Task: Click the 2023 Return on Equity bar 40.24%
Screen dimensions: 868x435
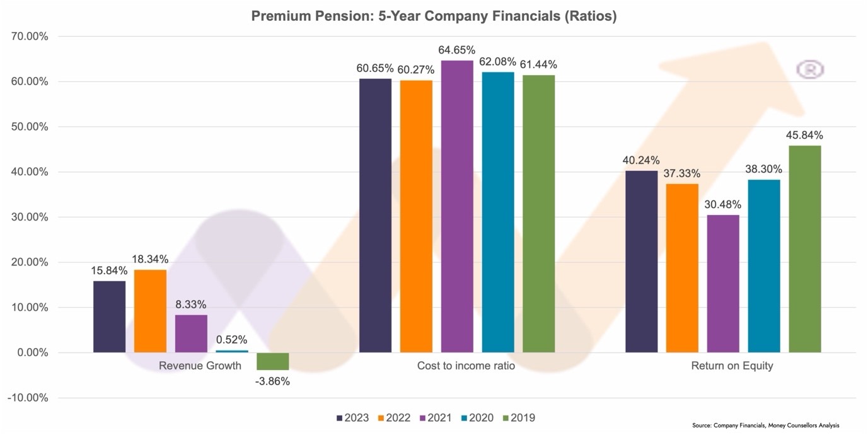Action: tap(641, 262)
